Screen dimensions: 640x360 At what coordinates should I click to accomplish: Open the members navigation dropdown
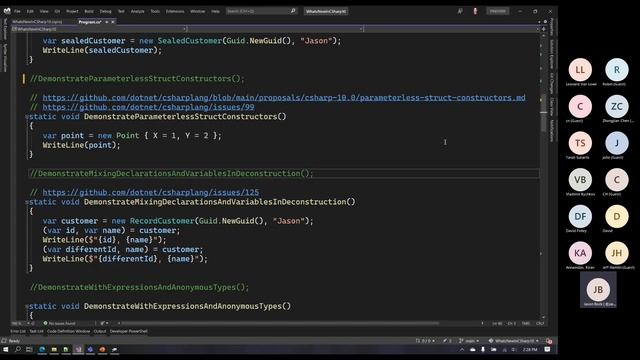coord(452,29)
